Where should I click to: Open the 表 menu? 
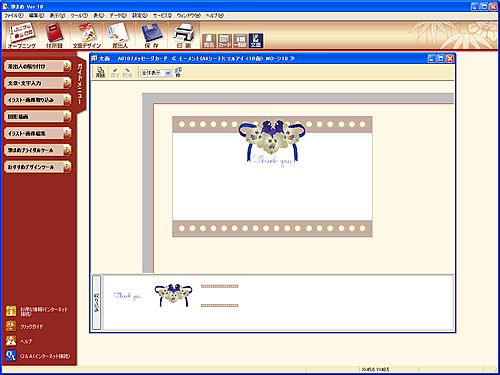(x=98, y=15)
